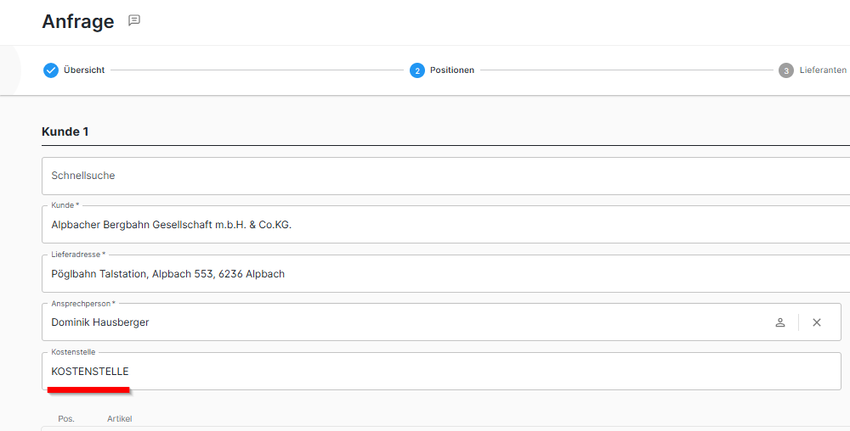Image resolution: width=850 pixels, height=431 pixels.
Task: Open contact details via person icon
Action: coord(780,322)
